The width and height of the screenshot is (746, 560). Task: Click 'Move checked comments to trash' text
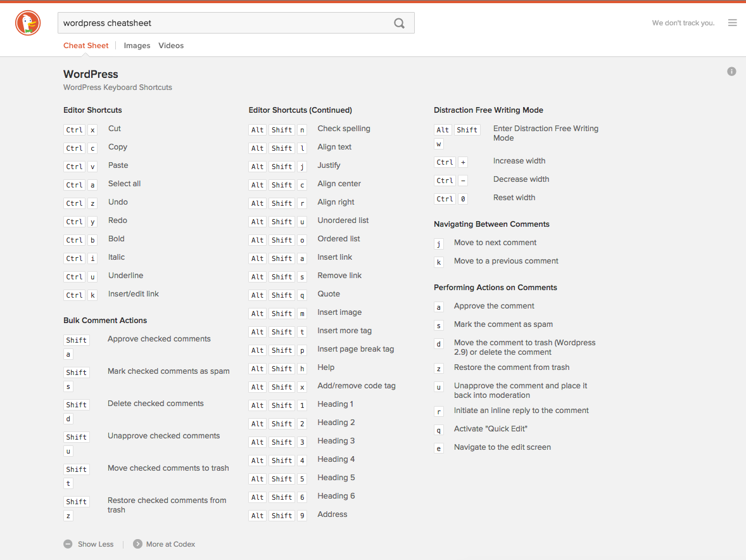click(x=168, y=468)
